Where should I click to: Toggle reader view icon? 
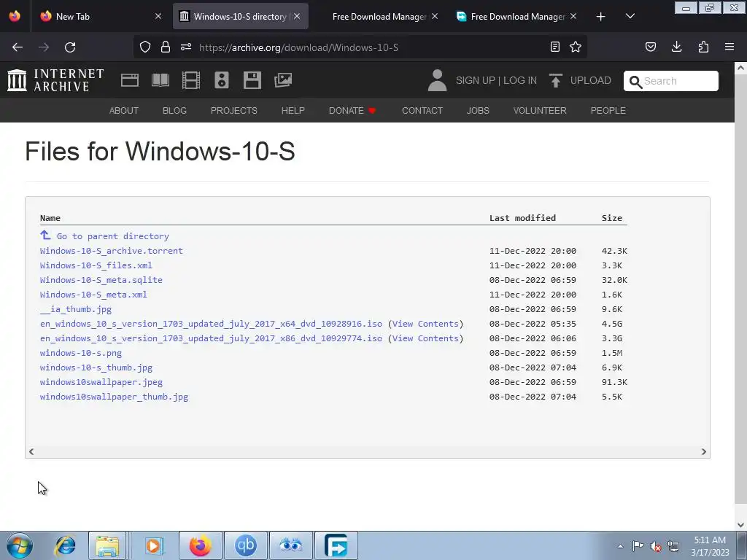pos(554,47)
